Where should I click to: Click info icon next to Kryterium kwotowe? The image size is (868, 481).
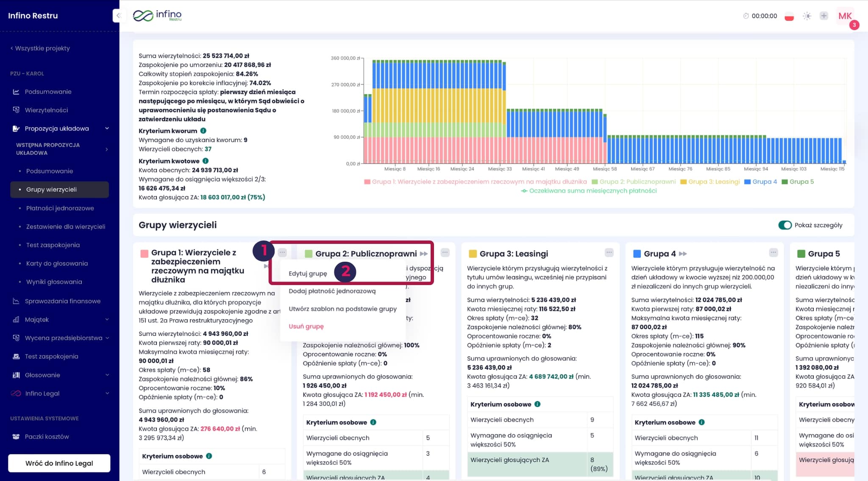click(206, 161)
